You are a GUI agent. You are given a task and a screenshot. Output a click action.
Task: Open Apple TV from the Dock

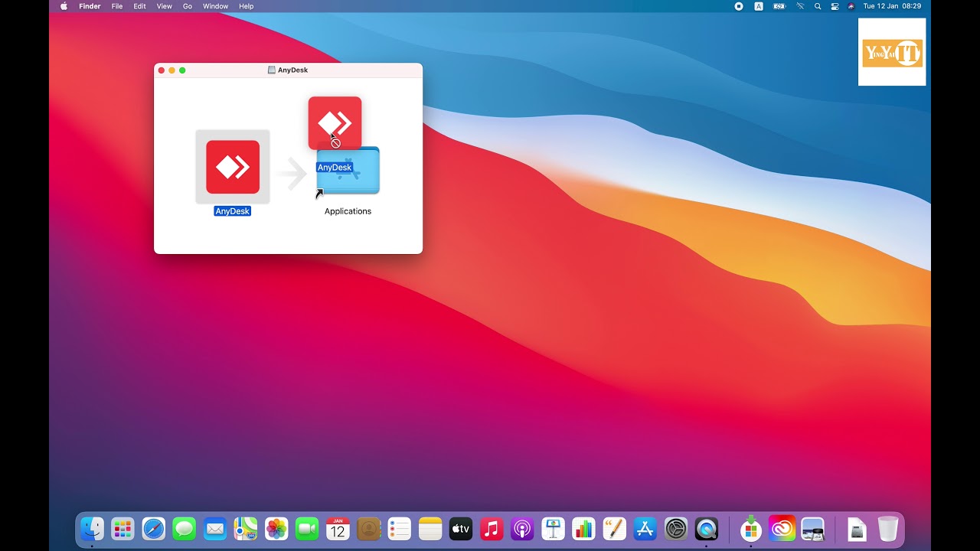click(x=461, y=529)
